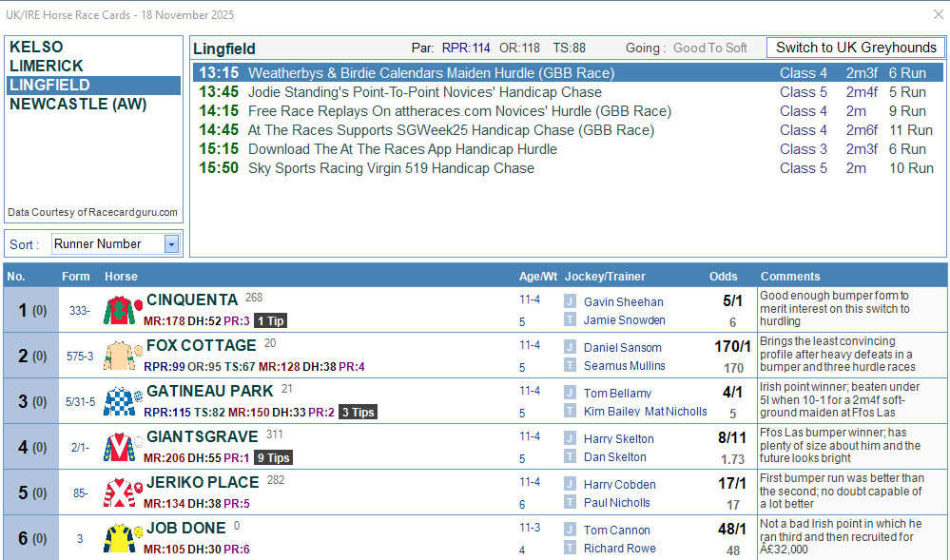This screenshot has width=950, height=560.
Task: Click trainer name Paul Nicholls
Action: coord(617,502)
